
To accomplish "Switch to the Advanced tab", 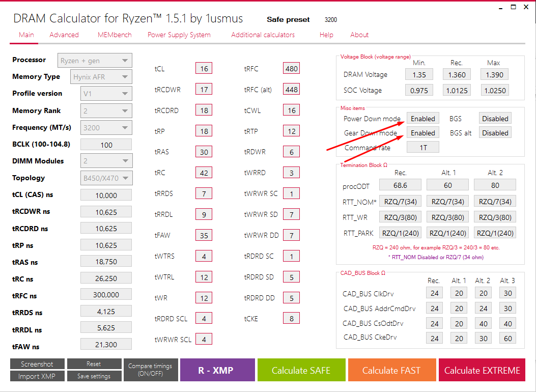I will point(64,35).
